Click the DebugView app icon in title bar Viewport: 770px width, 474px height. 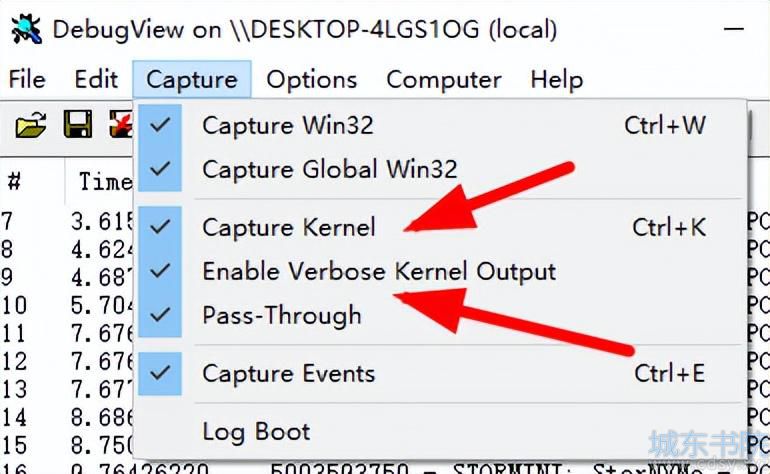[27, 29]
